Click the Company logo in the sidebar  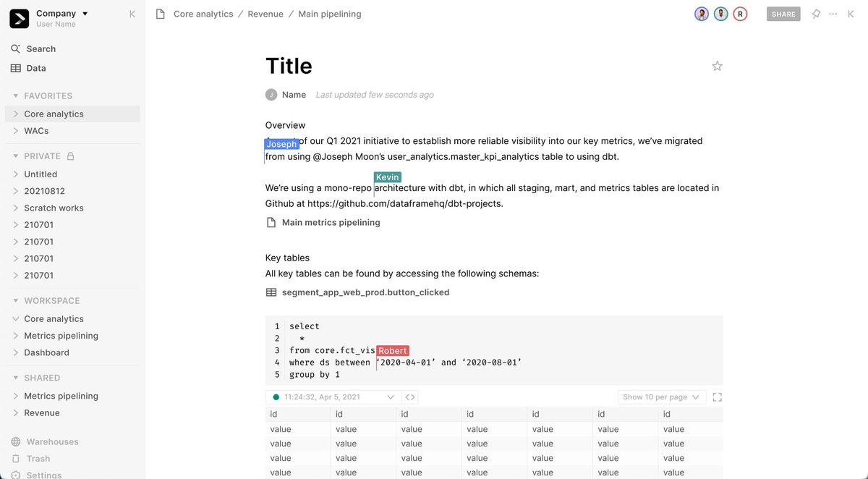(x=19, y=18)
